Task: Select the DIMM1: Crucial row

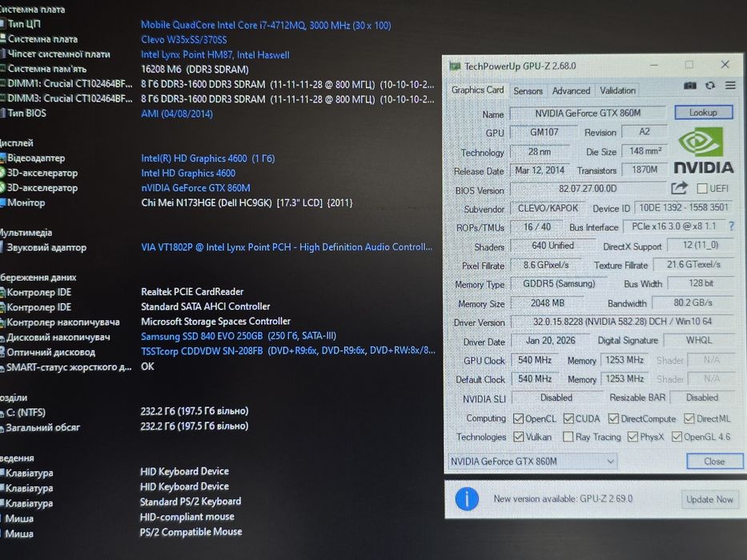Action: (217, 84)
